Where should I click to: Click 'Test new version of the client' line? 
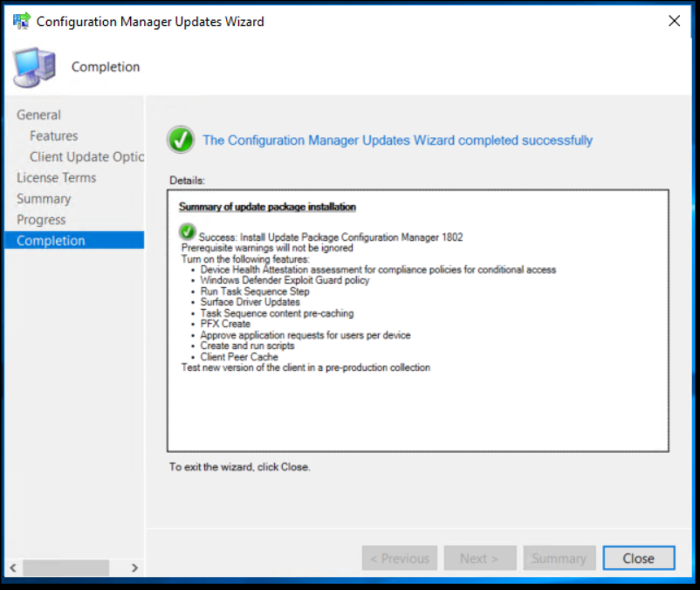[305, 367]
